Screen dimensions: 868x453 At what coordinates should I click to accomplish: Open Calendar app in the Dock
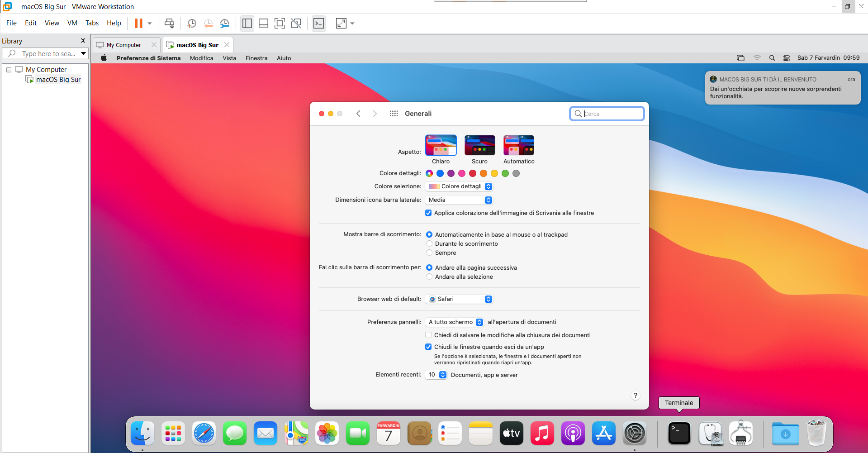(x=389, y=433)
